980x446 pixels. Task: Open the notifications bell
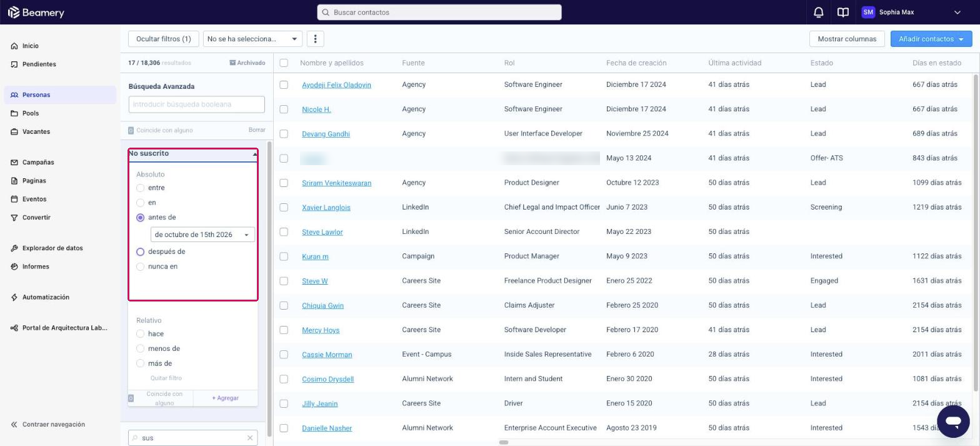pyautogui.click(x=818, y=13)
